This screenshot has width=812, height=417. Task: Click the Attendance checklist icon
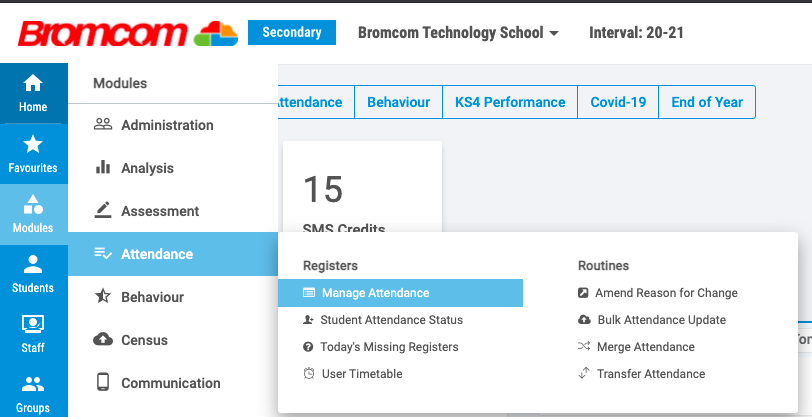point(103,253)
